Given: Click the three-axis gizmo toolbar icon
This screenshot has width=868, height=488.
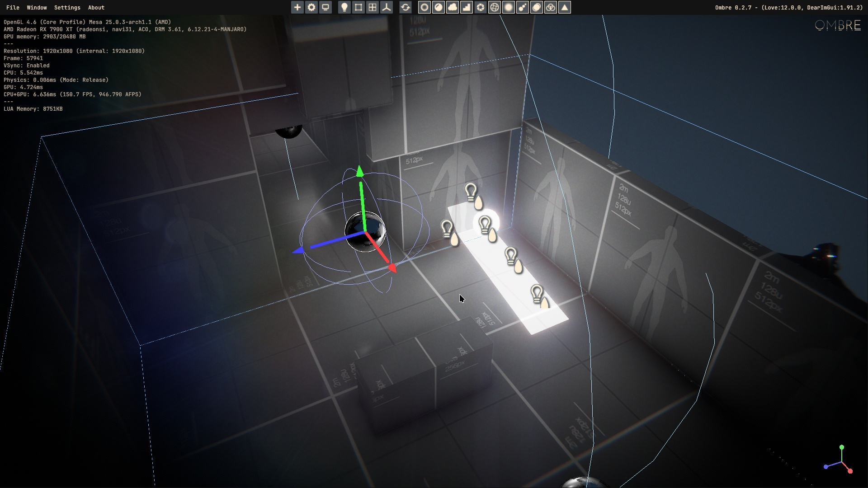Looking at the screenshot, I should tap(387, 7).
